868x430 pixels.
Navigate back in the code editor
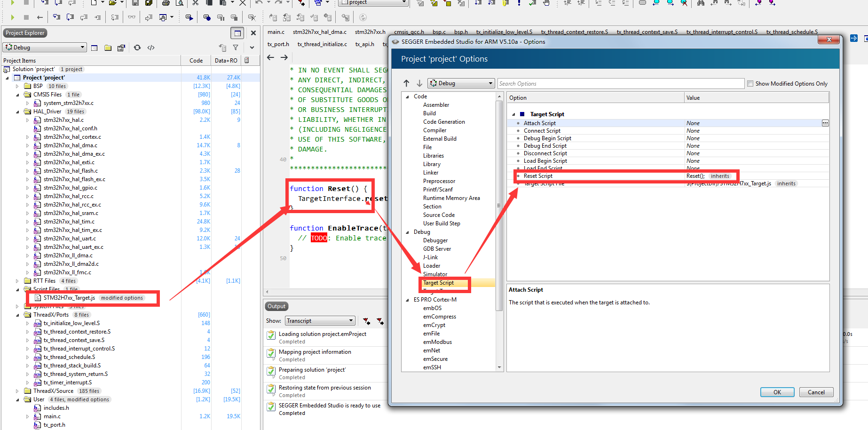(x=270, y=57)
